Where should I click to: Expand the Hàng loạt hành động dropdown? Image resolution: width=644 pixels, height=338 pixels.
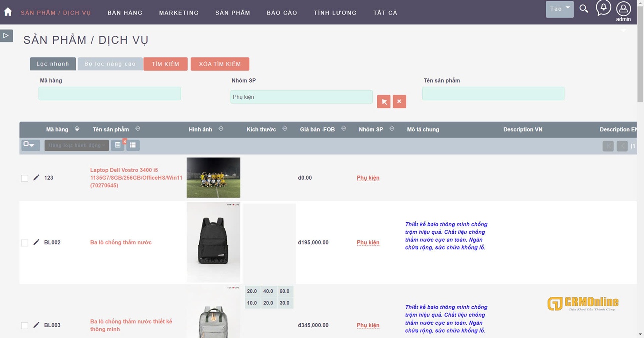click(x=76, y=145)
